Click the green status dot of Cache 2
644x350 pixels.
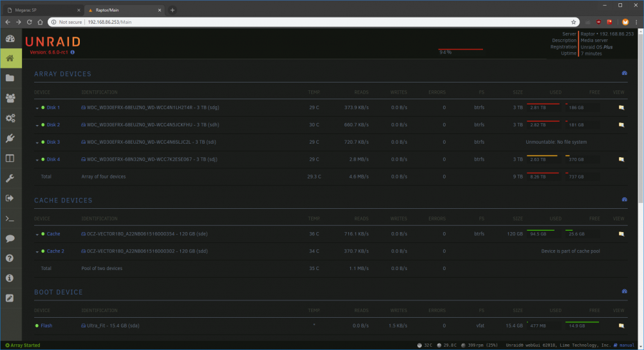point(43,251)
